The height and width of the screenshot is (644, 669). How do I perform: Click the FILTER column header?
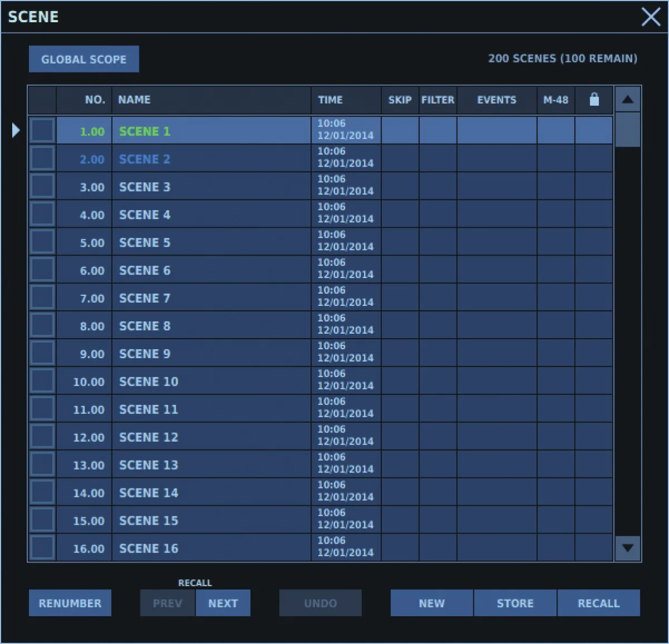438,100
